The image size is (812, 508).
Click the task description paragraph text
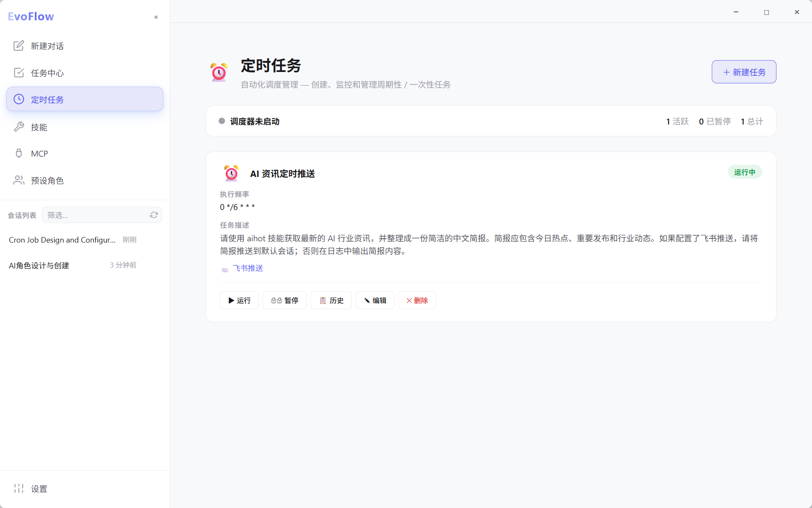tap(489, 245)
